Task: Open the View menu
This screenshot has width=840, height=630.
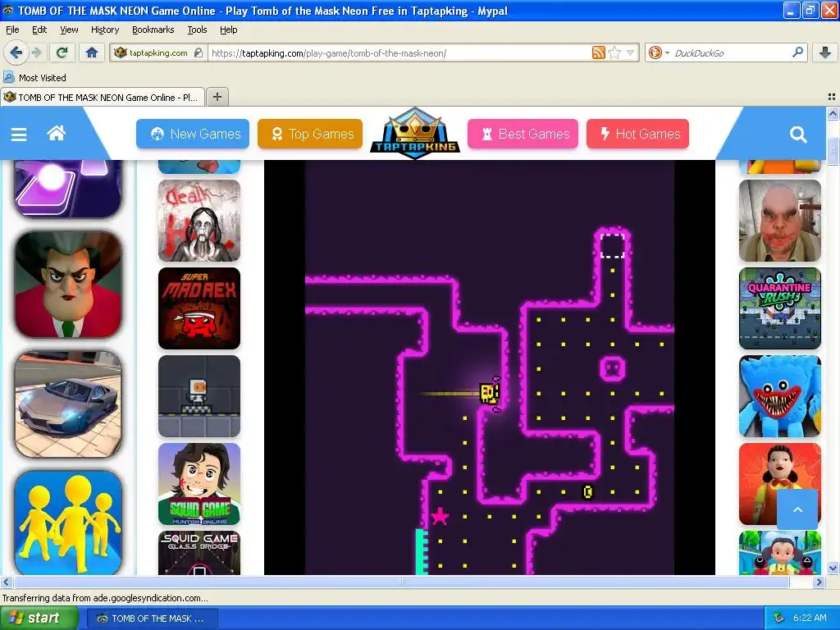Action: click(x=69, y=30)
